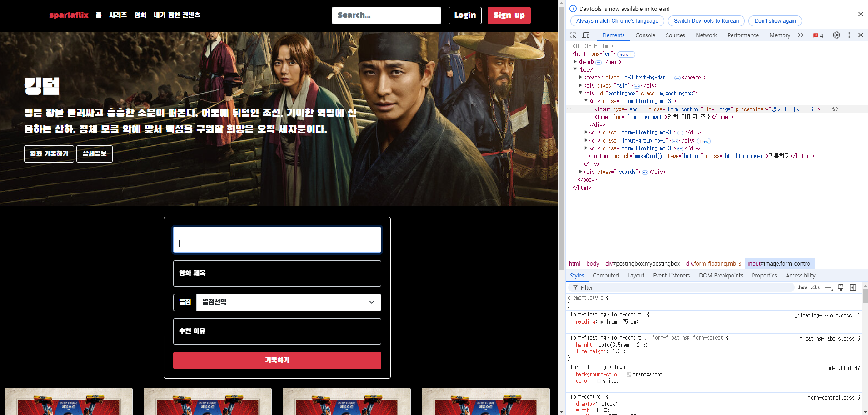Open the index.html:47 source link
Screen dimensions: 868x415
[843, 368]
